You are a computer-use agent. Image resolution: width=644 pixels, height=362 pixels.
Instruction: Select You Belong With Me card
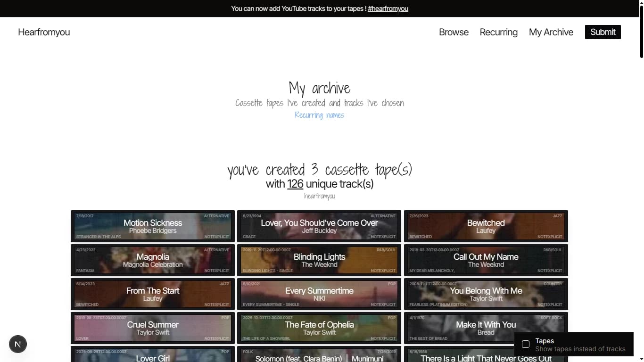(486, 294)
